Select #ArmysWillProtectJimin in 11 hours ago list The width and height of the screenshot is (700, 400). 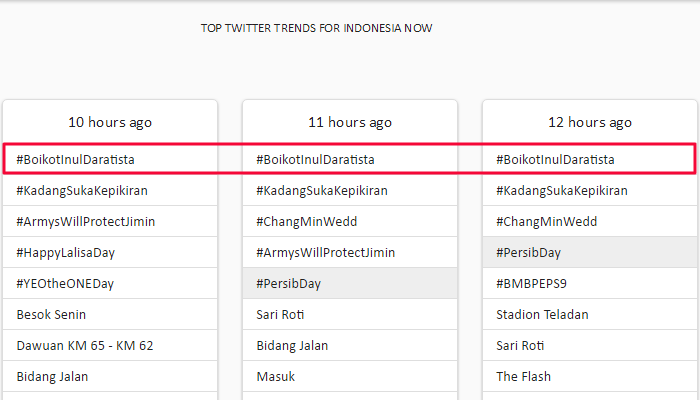pos(326,252)
